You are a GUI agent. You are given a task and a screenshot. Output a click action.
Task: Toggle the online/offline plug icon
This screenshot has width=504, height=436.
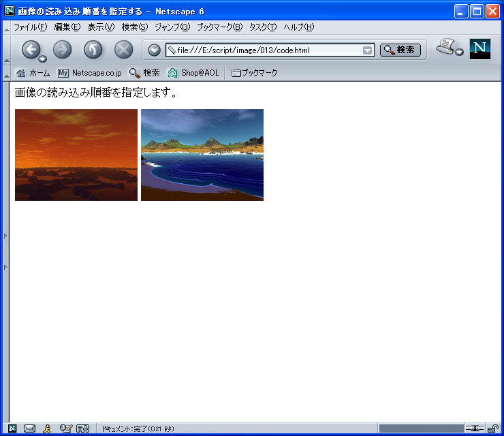[475, 429]
